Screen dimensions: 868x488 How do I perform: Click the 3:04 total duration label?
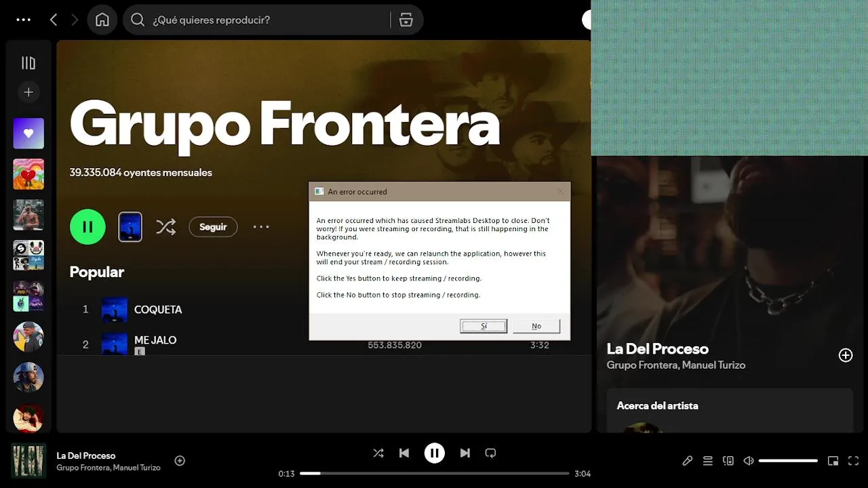pyautogui.click(x=583, y=474)
